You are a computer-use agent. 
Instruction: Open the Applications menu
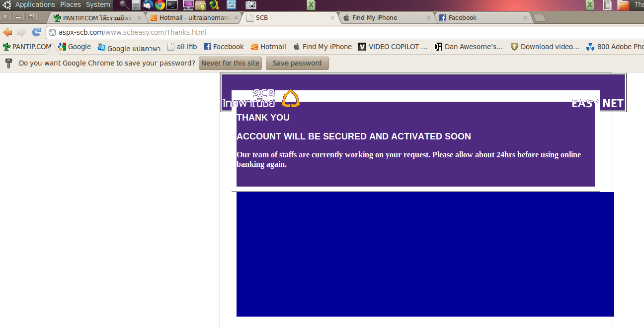(x=35, y=4)
